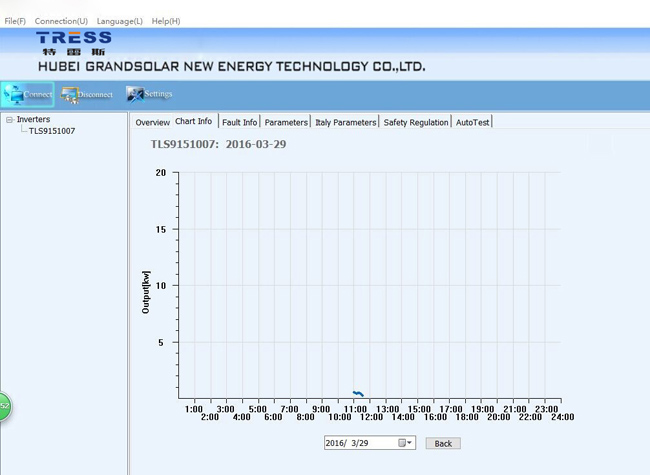Click the HUBEI GRANDSOLAR company name text
The width and height of the screenshot is (650, 475).
tap(231, 67)
